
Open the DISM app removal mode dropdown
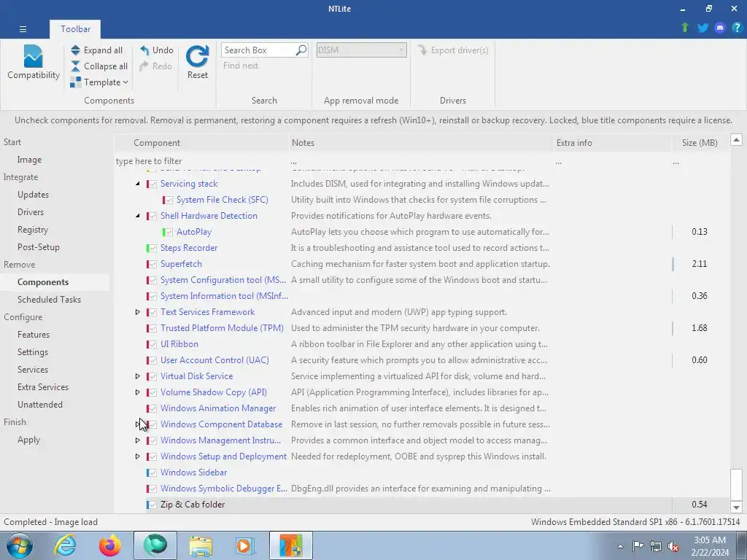362,50
